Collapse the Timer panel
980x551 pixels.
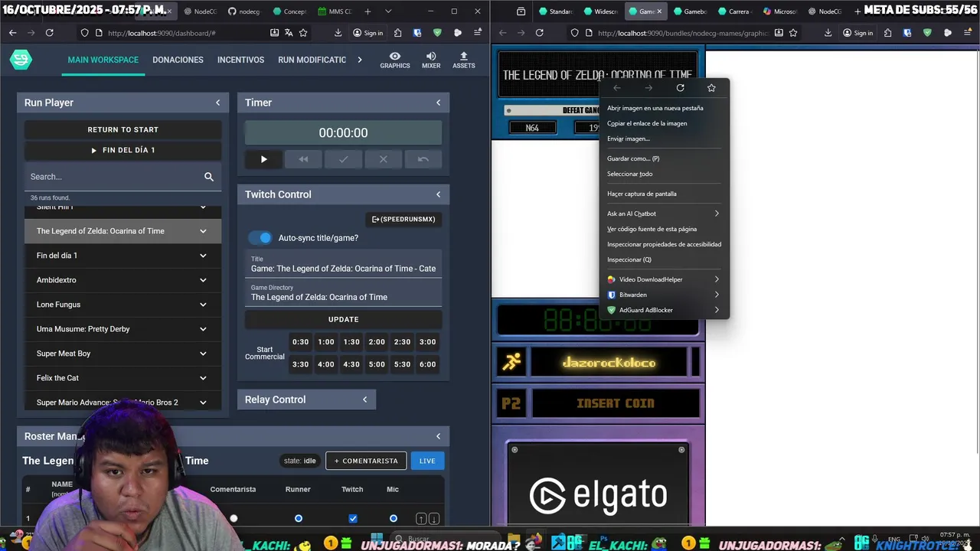(438, 103)
